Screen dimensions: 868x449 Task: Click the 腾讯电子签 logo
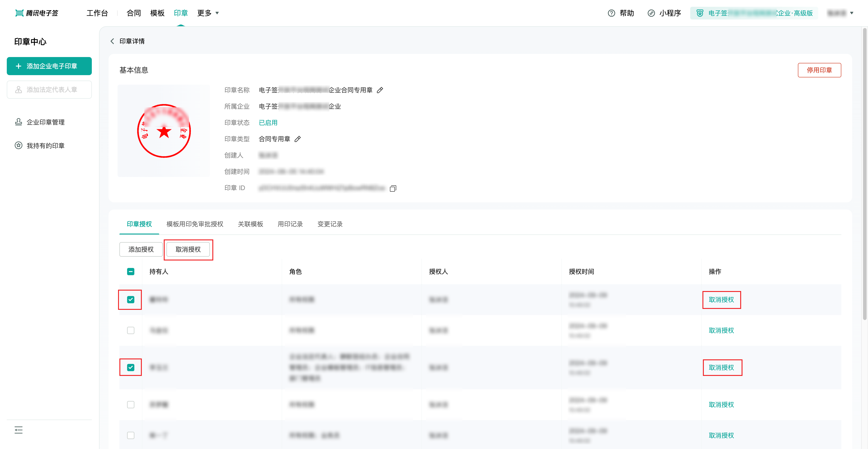[x=37, y=13]
